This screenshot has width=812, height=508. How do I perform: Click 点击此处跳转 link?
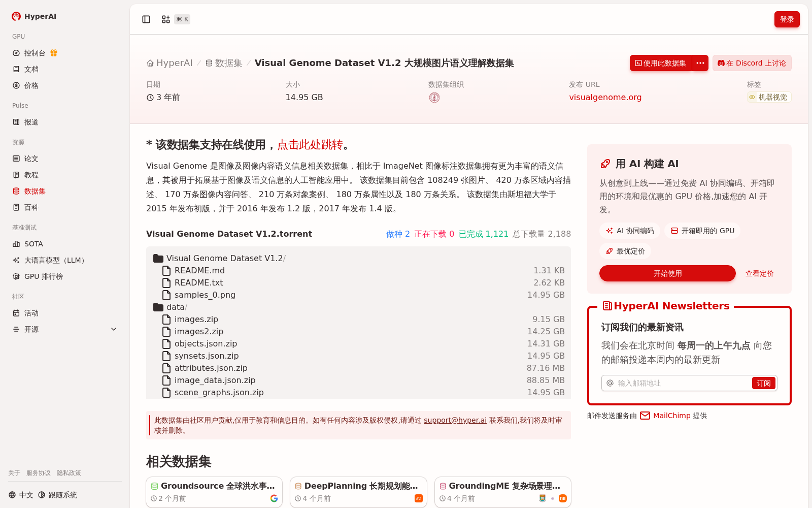tap(310, 145)
